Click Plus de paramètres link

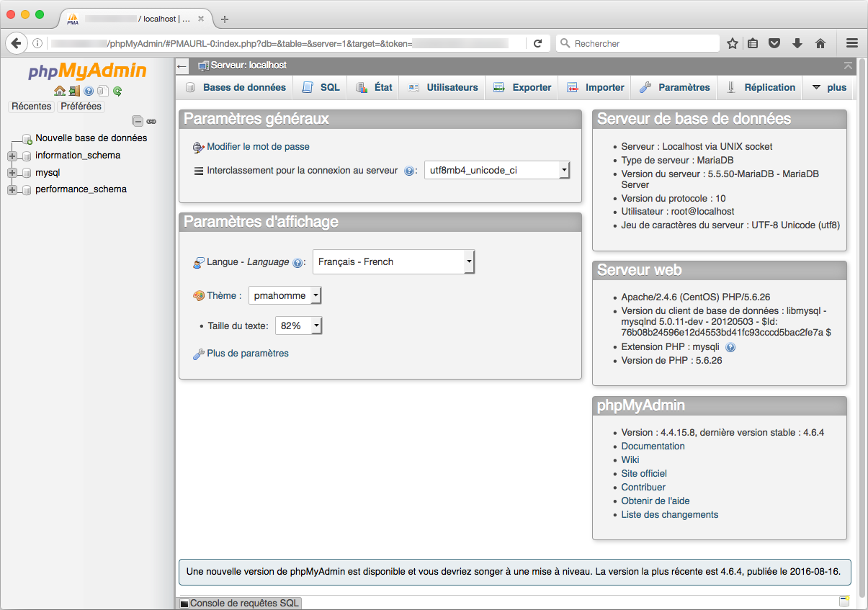(248, 353)
